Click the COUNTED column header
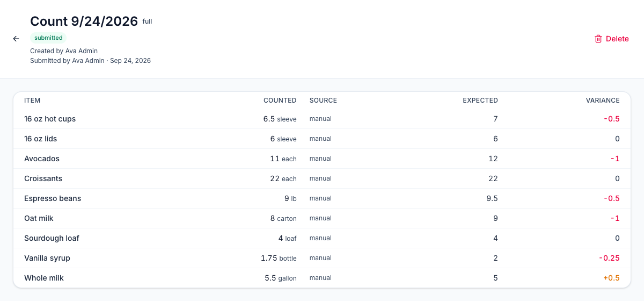 [280, 101]
